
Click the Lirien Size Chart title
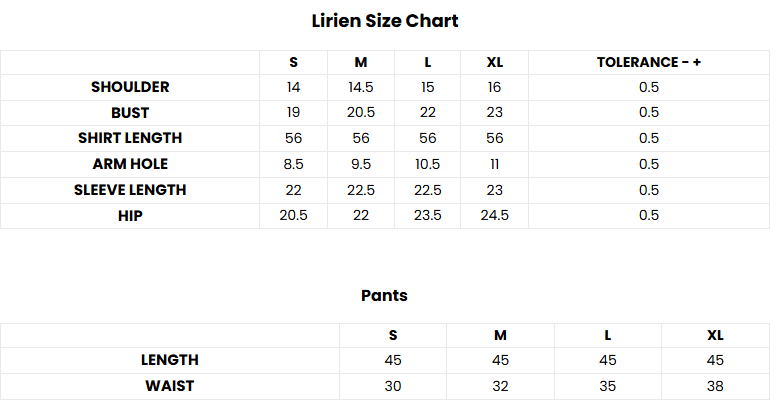[x=385, y=20]
